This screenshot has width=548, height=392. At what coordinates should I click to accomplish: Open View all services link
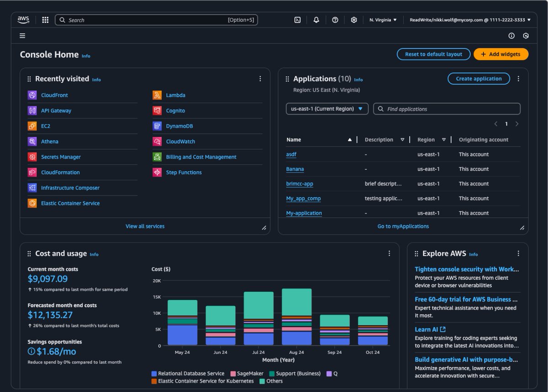145,226
